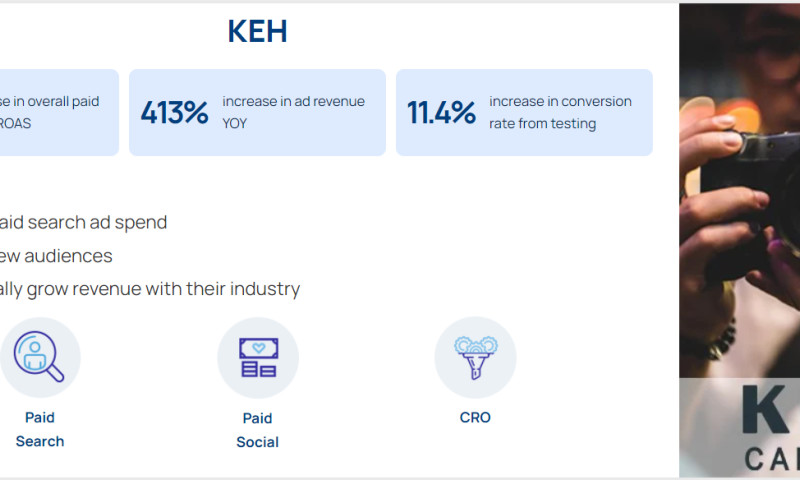Screen dimensions: 800x480
Task: Select the ad revenue stat card background
Action: [x=257, y=142]
